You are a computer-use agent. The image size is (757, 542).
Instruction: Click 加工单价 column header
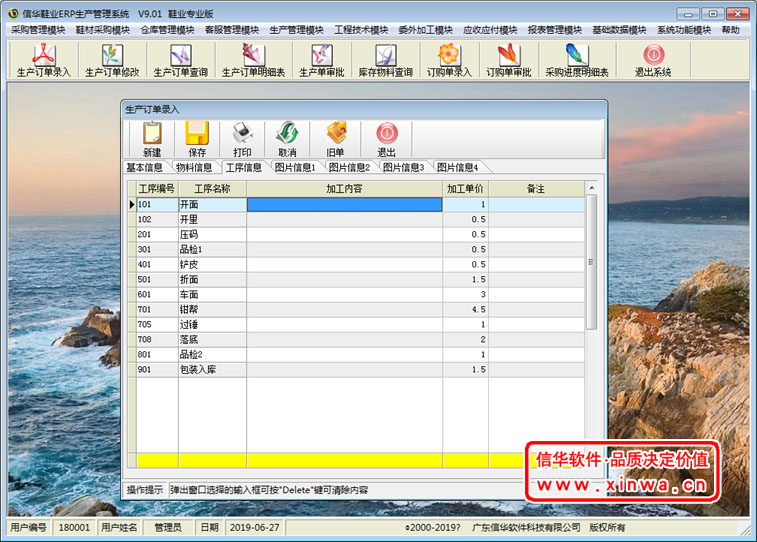tap(465, 189)
